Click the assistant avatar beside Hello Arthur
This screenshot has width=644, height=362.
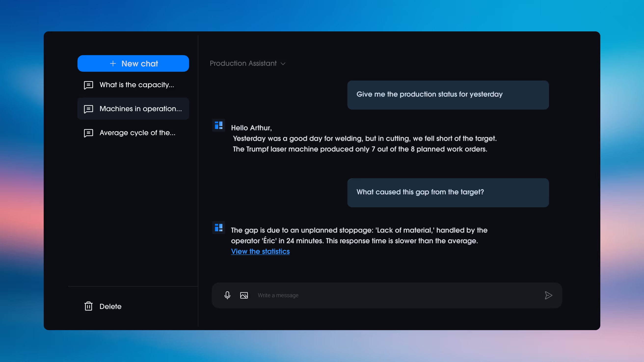pos(218,125)
